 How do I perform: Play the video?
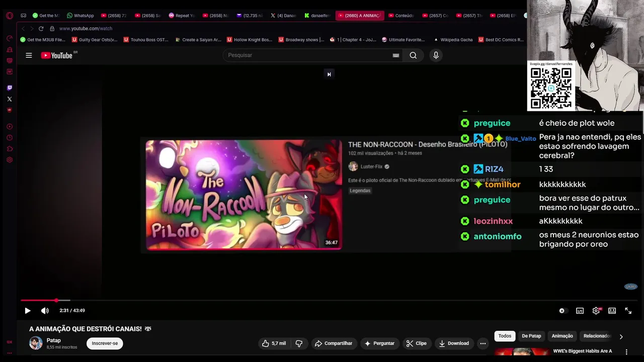click(x=28, y=311)
